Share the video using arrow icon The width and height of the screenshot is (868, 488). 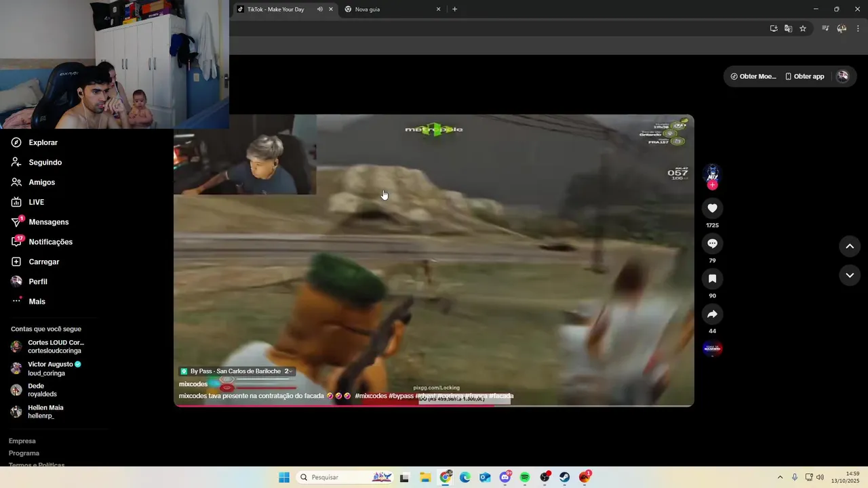click(x=712, y=314)
